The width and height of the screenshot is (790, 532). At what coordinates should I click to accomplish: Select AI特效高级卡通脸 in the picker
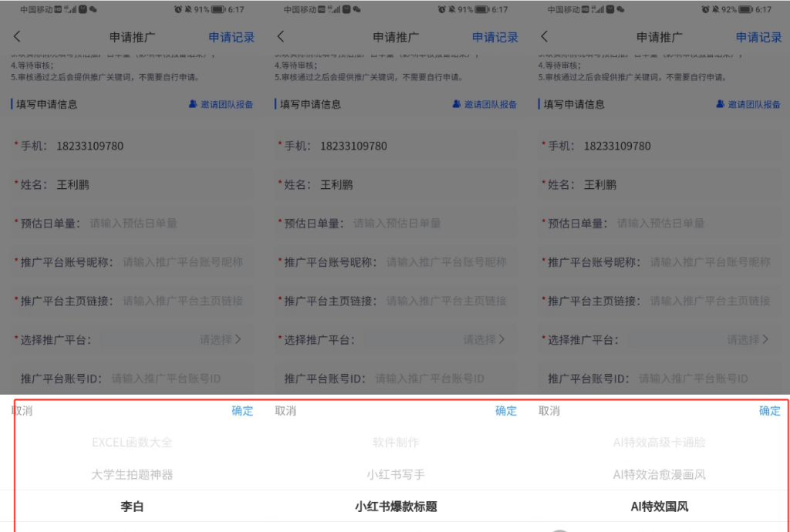point(659,443)
